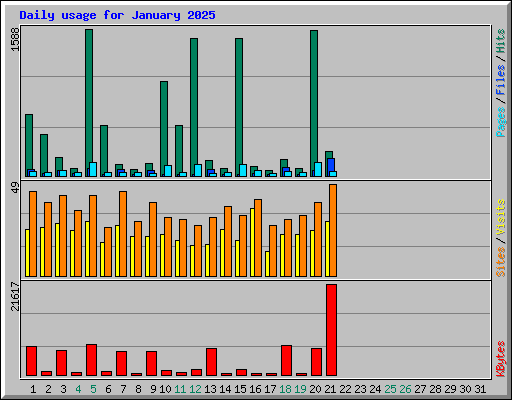Screen dimensions: 512x400
Task: Click the green day 18 axis label
Action: (x=285, y=389)
